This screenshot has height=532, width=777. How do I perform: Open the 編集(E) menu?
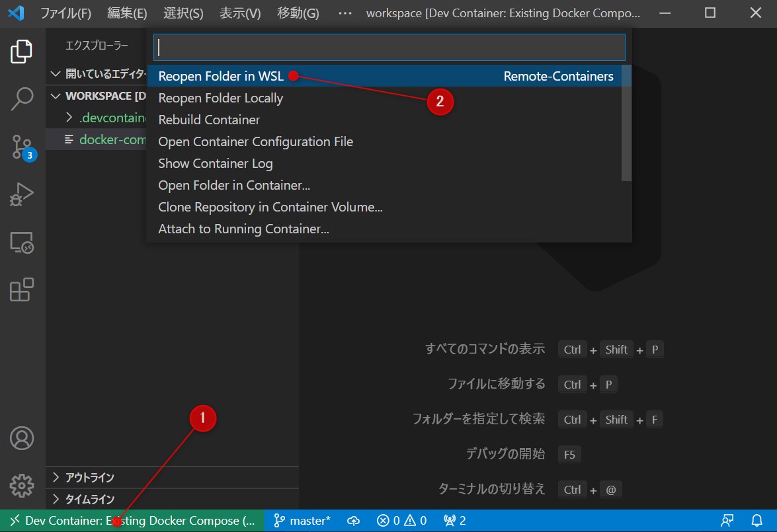[127, 13]
